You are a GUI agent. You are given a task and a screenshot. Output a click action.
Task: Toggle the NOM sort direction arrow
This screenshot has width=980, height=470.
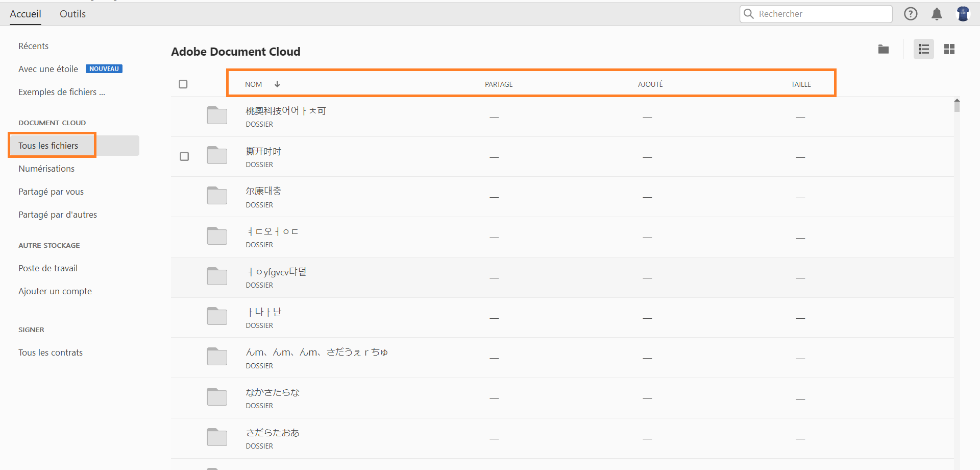pyautogui.click(x=277, y=84)
